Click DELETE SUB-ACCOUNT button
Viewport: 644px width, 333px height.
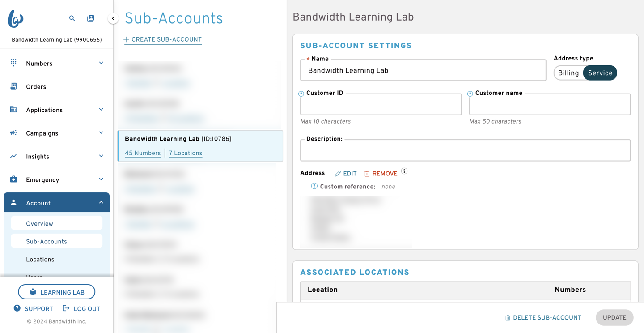[543, 318]
